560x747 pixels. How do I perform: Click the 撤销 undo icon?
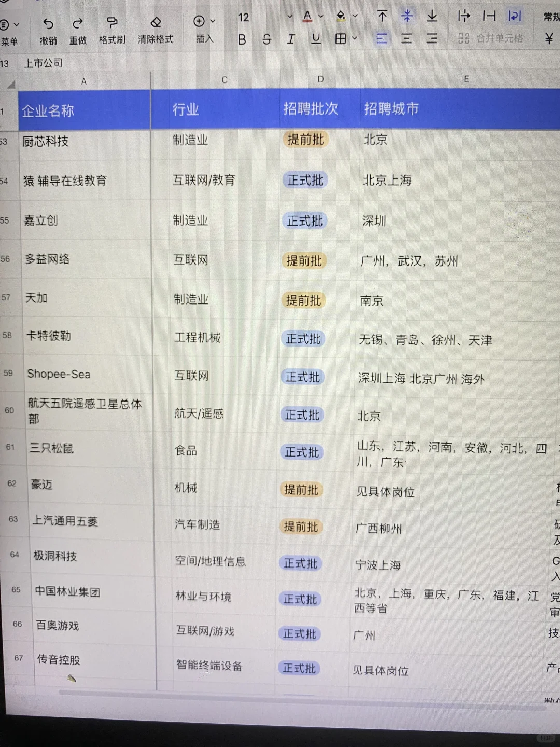48,23
